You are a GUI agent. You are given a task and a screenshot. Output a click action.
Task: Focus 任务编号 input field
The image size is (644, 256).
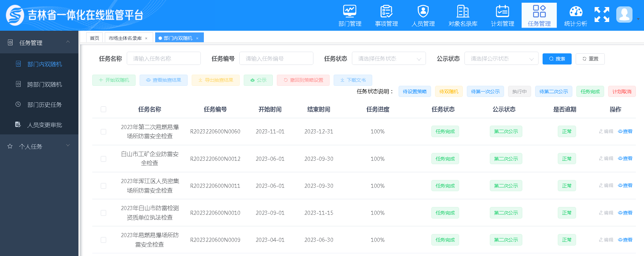point(276,58)
